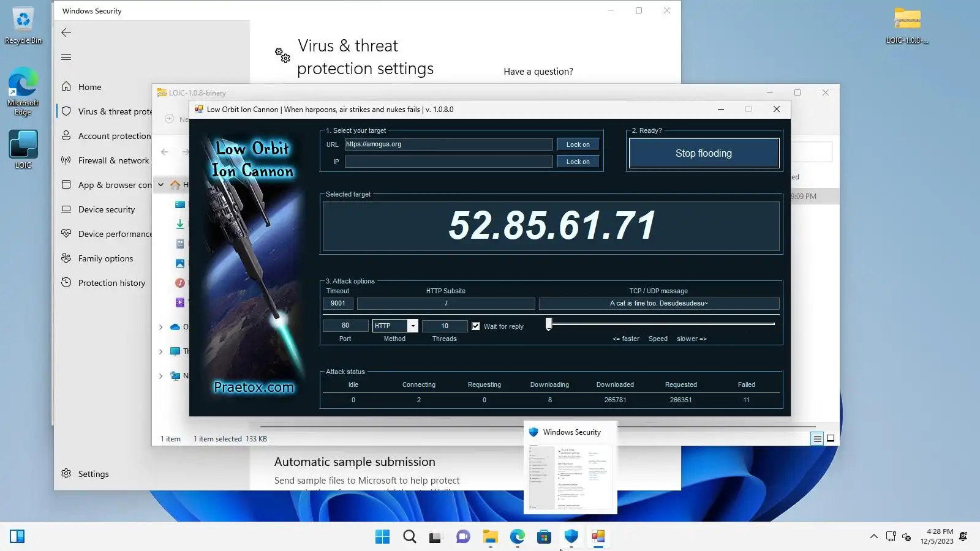Click the Home shield icon in sidebar
Viewport: 980px width, 551px height.
point(66,87)
